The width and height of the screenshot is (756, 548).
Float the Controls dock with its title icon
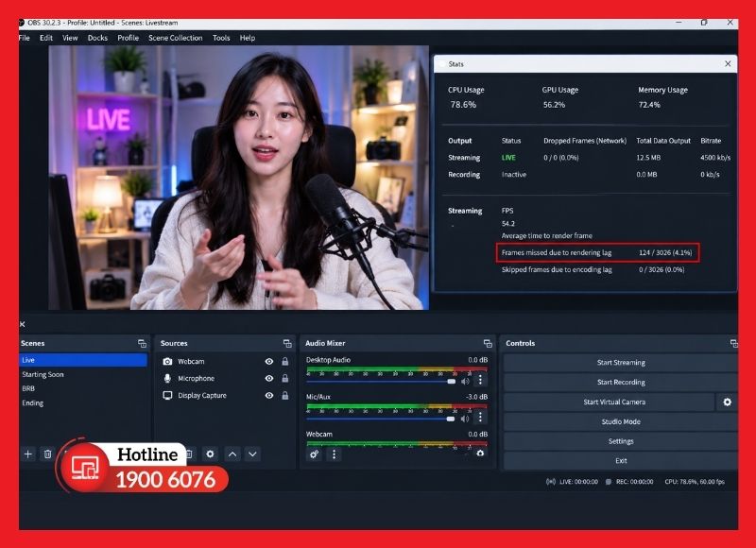click(x=734, y=343)
